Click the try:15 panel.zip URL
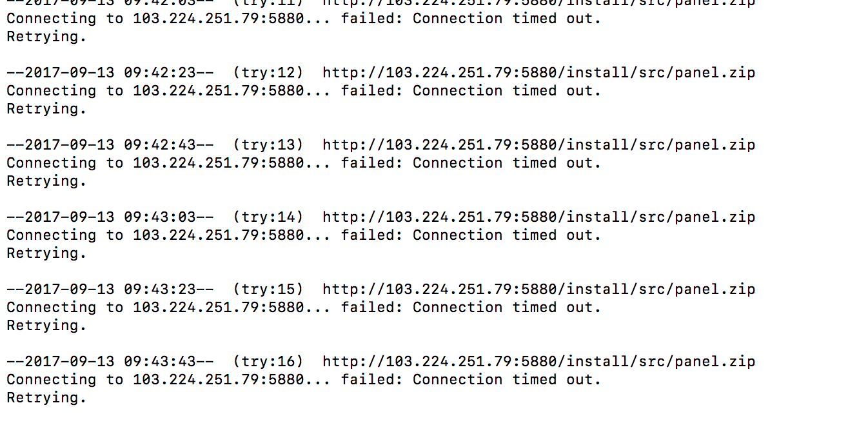This screenshot has height=423, width=868. pos(538,289)
